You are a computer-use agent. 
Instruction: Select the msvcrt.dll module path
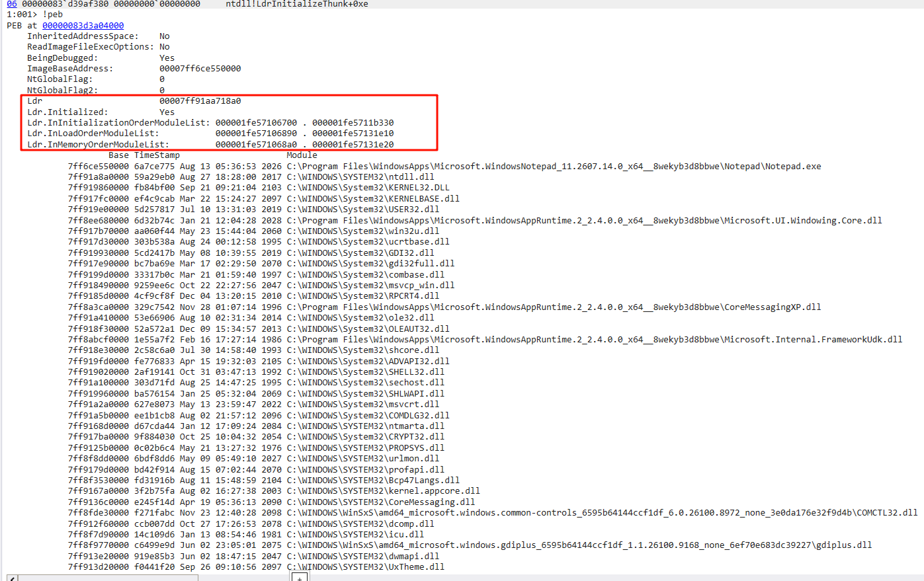click(363, 405)
